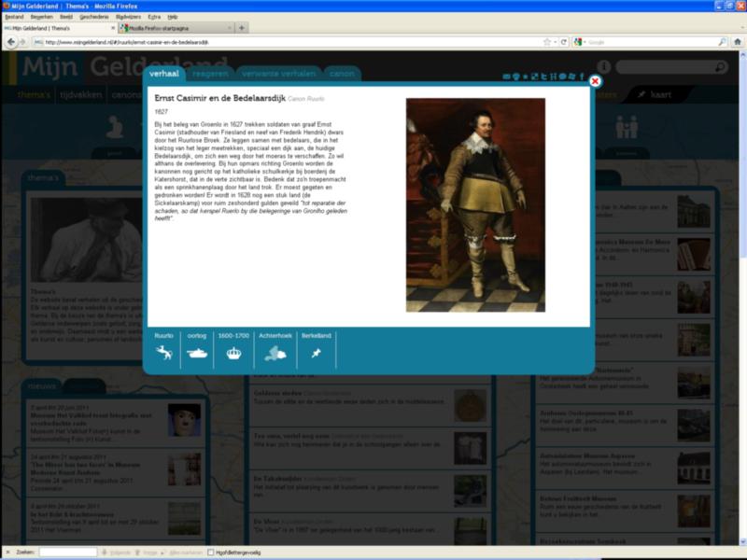The width and height of the screenshot is (747, 560).
Task: Open Firefox 'Beeld' menu
Action: (x=66, y=17)
